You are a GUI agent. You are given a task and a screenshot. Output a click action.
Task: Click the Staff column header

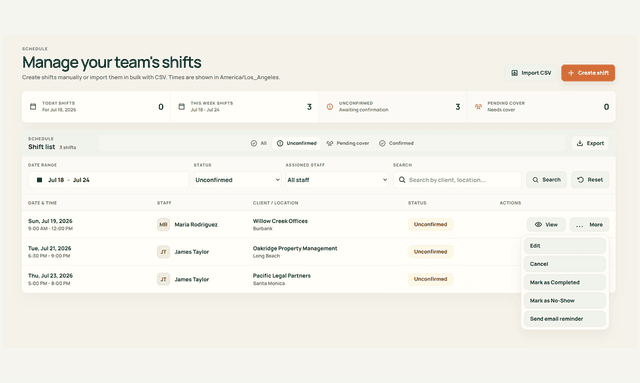point(164,203)
